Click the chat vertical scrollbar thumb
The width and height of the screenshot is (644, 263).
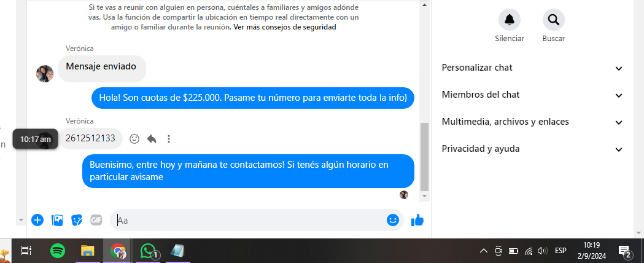(425, 157)
